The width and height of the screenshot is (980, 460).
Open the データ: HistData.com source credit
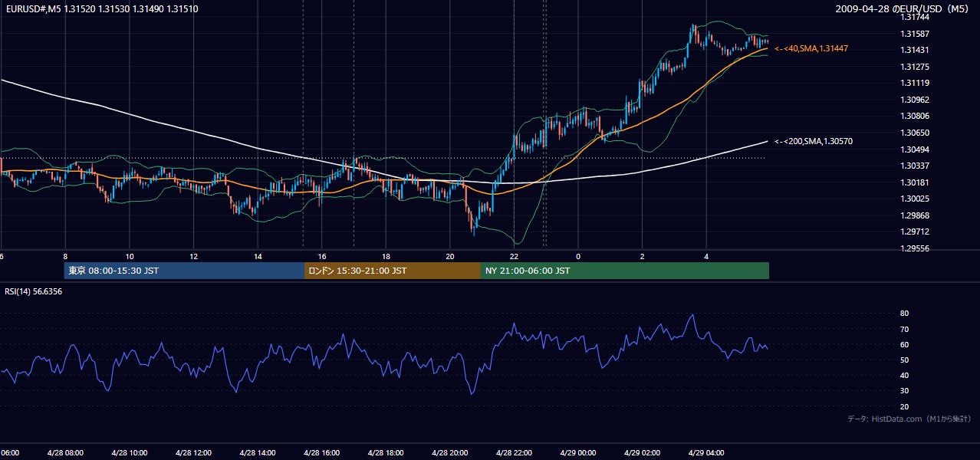click(909, 419)
